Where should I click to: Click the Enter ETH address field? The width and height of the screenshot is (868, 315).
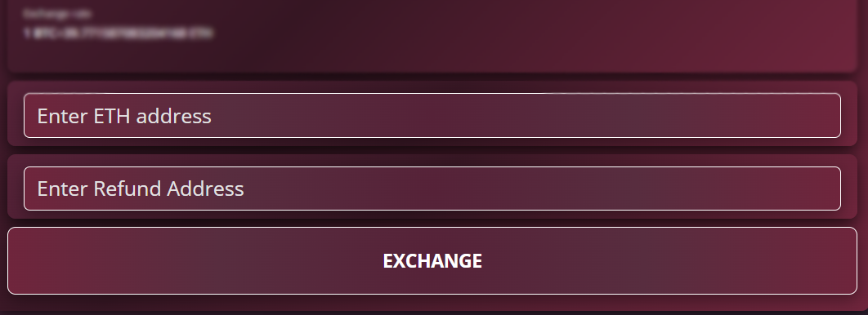432,116
